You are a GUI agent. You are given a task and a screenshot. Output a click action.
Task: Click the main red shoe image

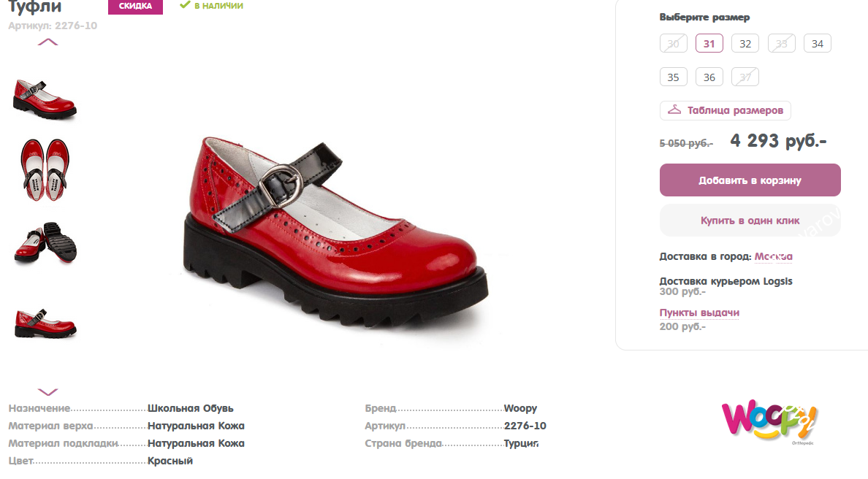tap(335, 231)
